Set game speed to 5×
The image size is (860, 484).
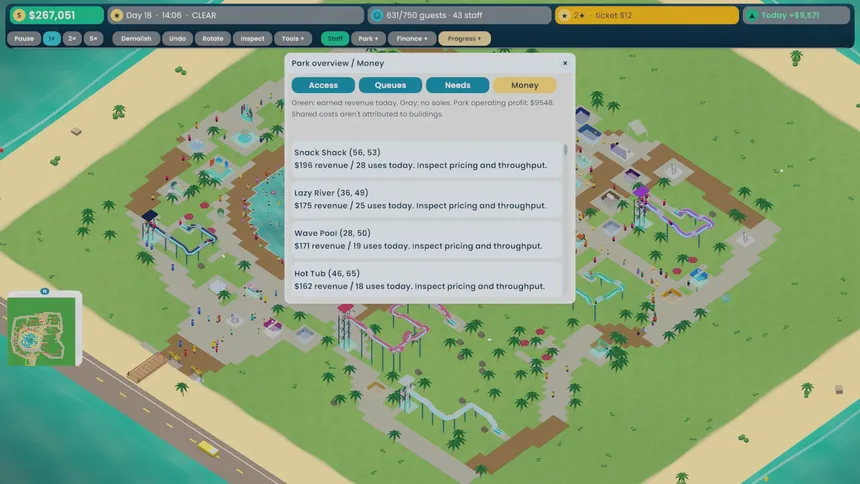93,38
